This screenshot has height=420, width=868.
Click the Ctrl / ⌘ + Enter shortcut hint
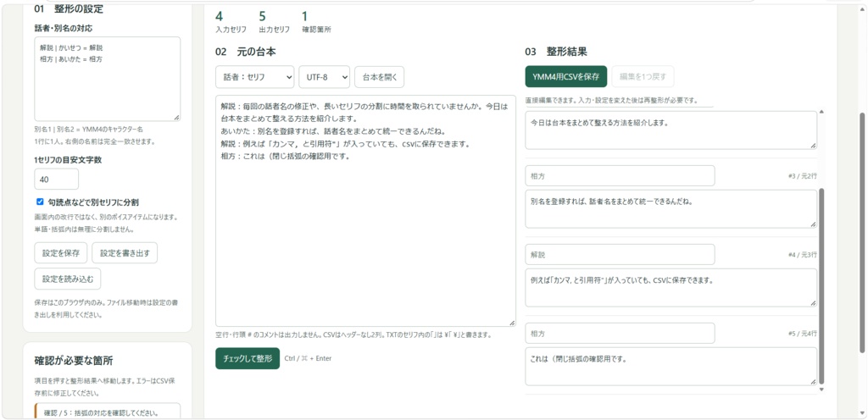[308, 358]
